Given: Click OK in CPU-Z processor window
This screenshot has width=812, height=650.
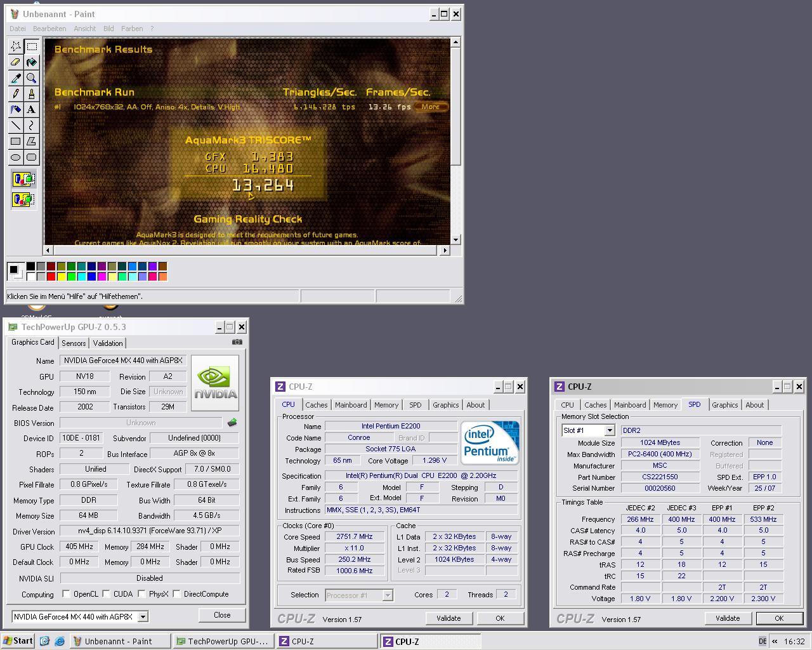Looking at the screenshot, I should (x=500, y=618).
